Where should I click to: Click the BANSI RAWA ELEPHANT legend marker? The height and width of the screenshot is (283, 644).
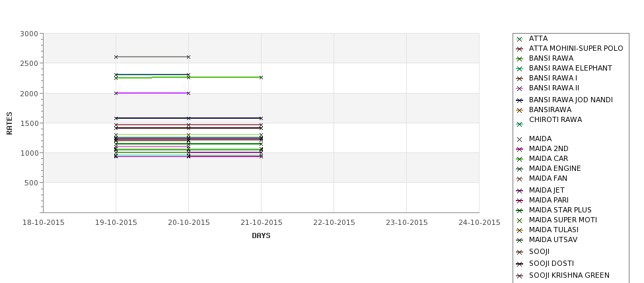(x=520, y=69)
